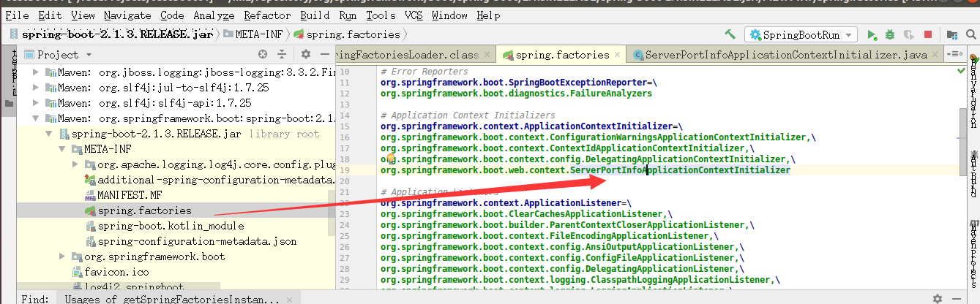The image size is (980, 304).
Task: Collapse spring-boot-2.1.3.RELEASE.jar node
Action: point(50,134)
